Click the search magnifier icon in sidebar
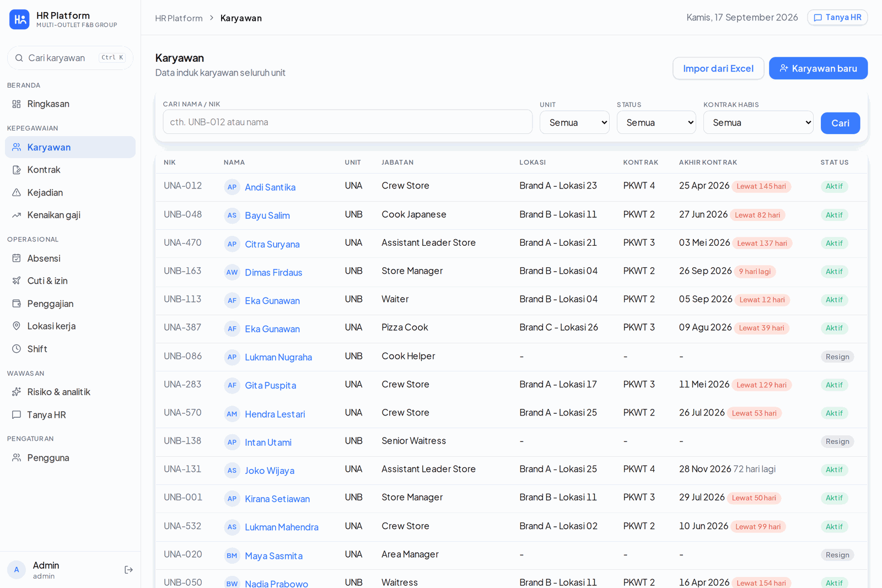This screenshot has height=588, width=882. 19,58
